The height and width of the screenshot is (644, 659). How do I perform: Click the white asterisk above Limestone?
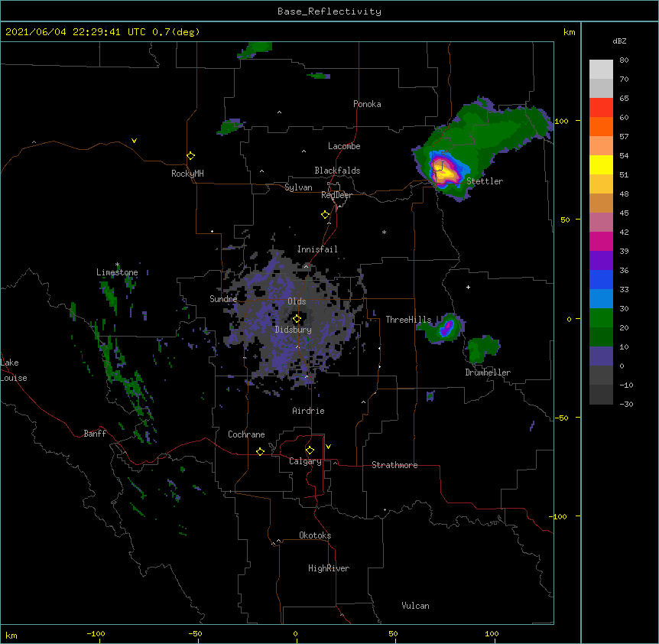[x=117, y=265]
